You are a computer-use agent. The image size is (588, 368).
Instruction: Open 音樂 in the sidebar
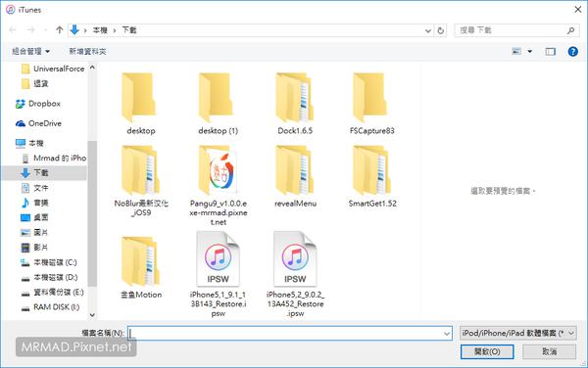35,203
